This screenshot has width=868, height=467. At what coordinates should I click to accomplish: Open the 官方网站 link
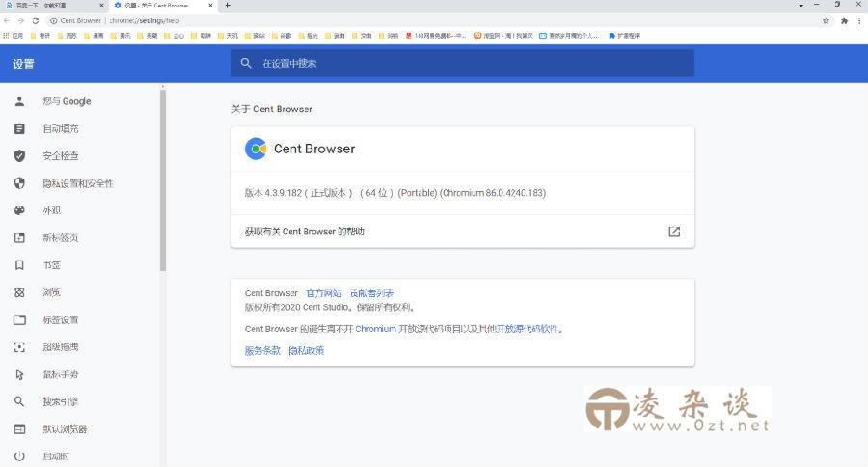click(x=324, y=293)
